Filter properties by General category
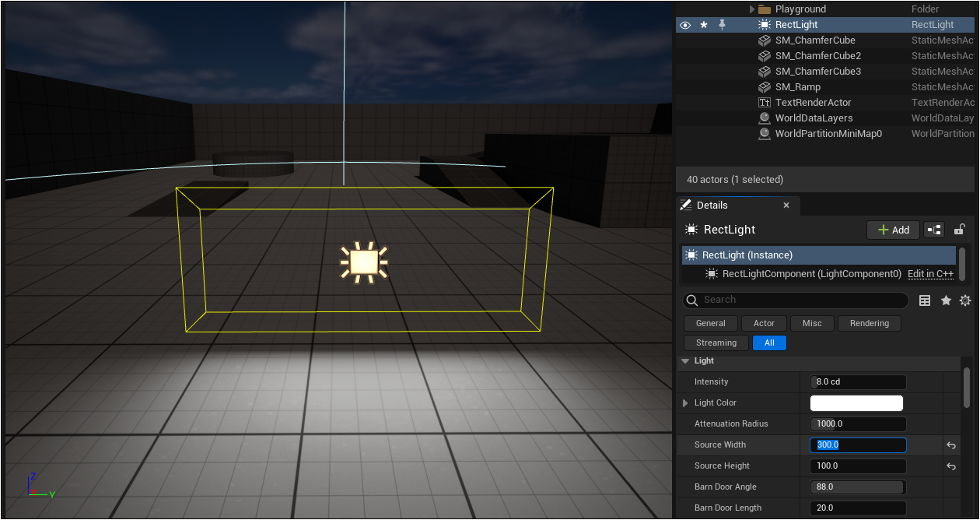This screenshot has height=520, width=980. click(711, 323)
